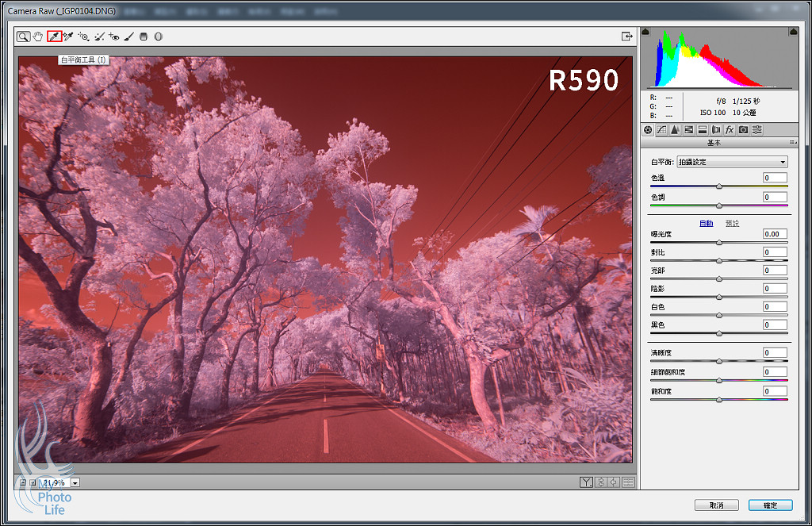Open the zoom level dropdown arrow
The image size is (812, 526).
click(x=75, y=482)
